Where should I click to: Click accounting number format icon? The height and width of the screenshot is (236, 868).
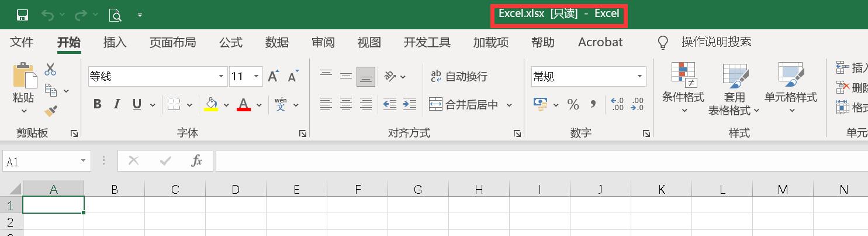[541, 104]
